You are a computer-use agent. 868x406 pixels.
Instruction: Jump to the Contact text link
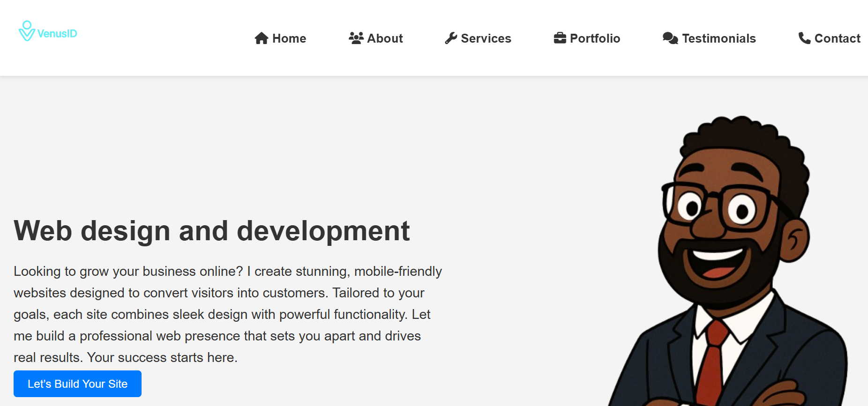(838, 38)
